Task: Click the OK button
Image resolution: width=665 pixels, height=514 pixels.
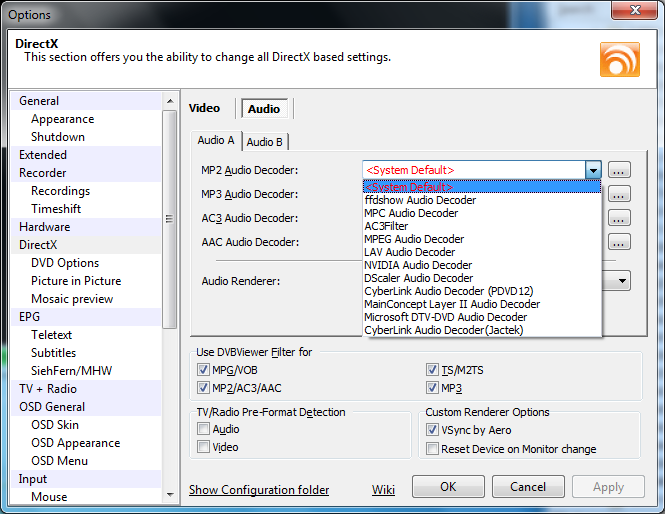Action: point(448,486)
